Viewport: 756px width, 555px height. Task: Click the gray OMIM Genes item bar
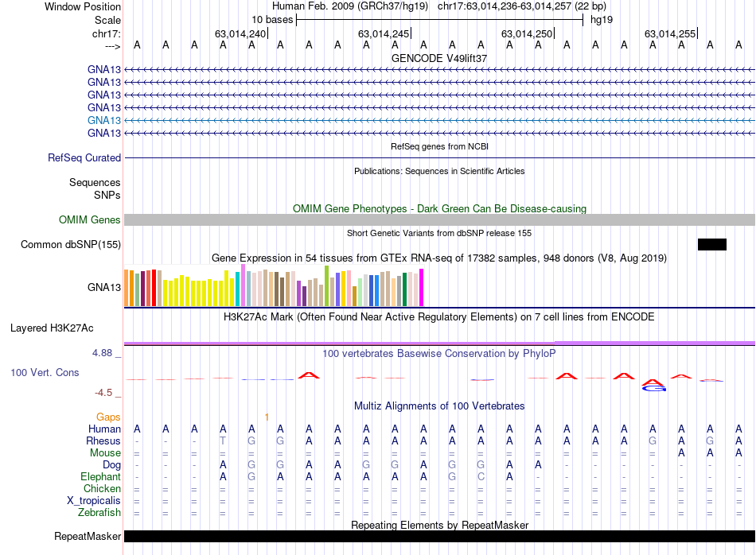point(439,220)
